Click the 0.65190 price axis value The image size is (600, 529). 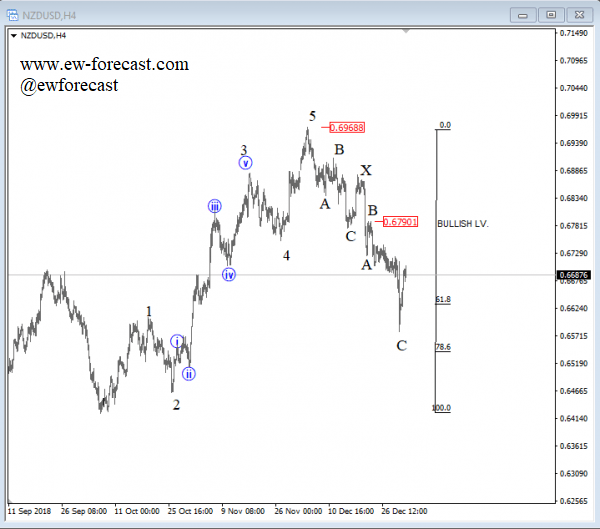[x=574, y=363]
